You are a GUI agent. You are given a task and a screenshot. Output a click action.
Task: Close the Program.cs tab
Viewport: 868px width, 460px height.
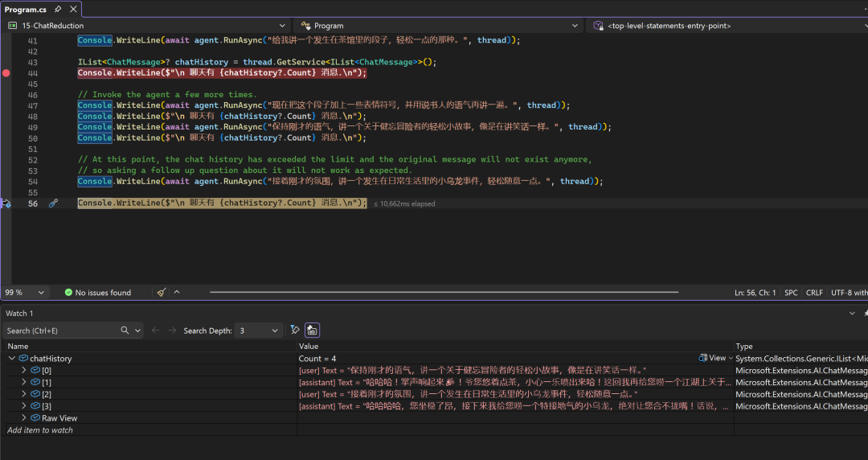(x=72, y=9)
